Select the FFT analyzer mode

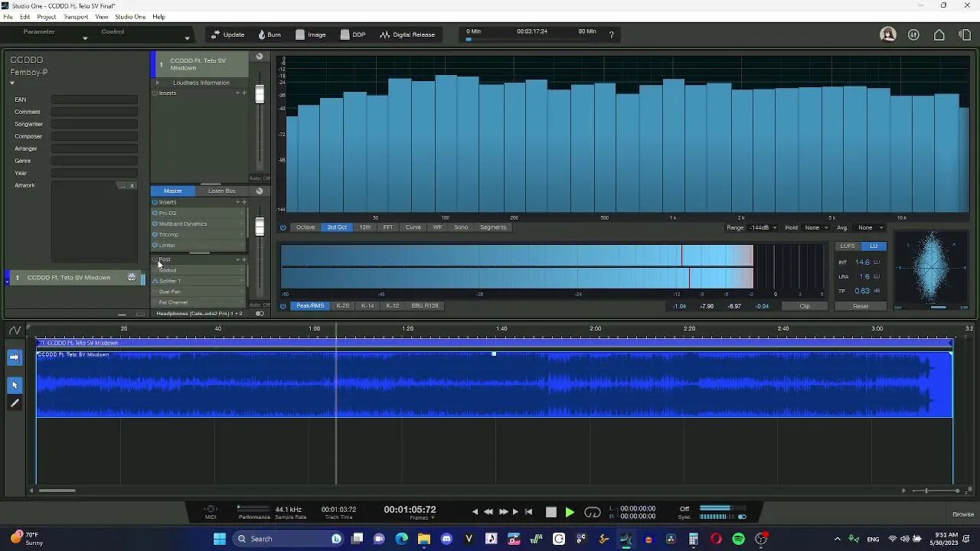point(388,227)
